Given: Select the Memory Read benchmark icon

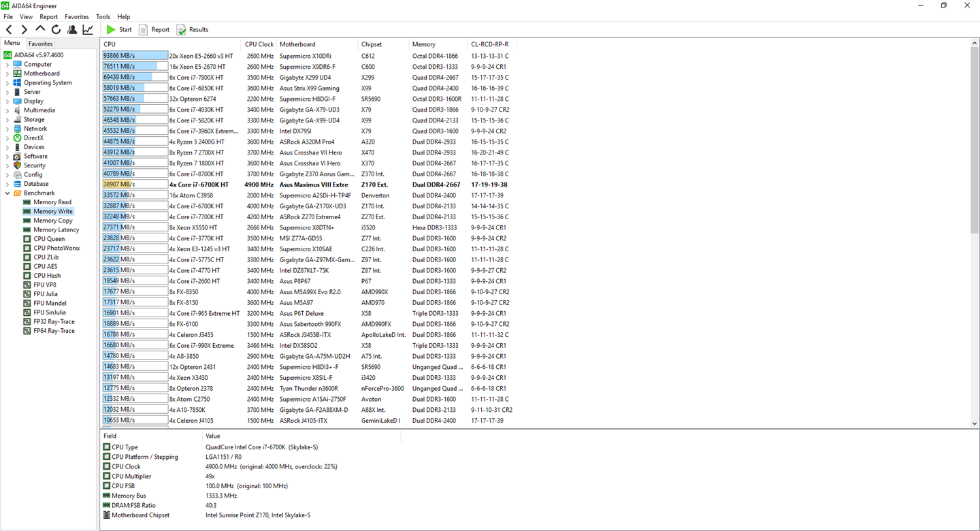Looking at the screenshot, I should tap(27, 202).
